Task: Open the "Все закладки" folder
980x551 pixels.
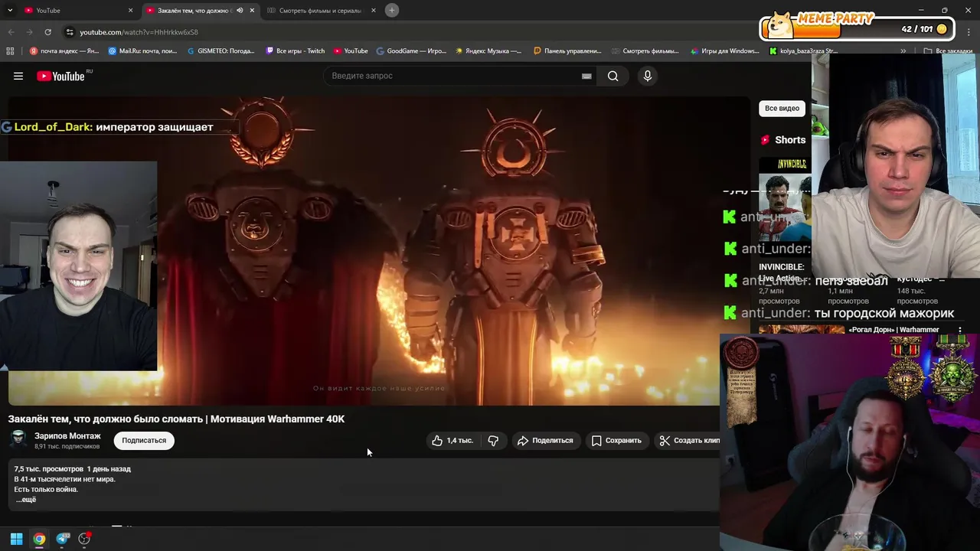Action: coord(948,51)
